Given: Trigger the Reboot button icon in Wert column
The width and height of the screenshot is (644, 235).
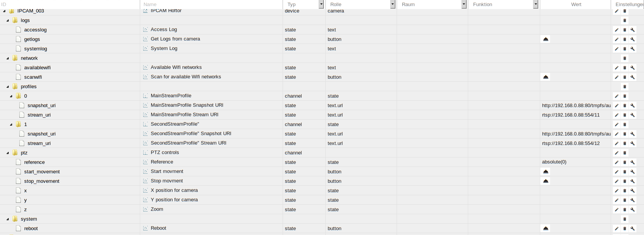Looking at the screenshot, I should (546, 228).
